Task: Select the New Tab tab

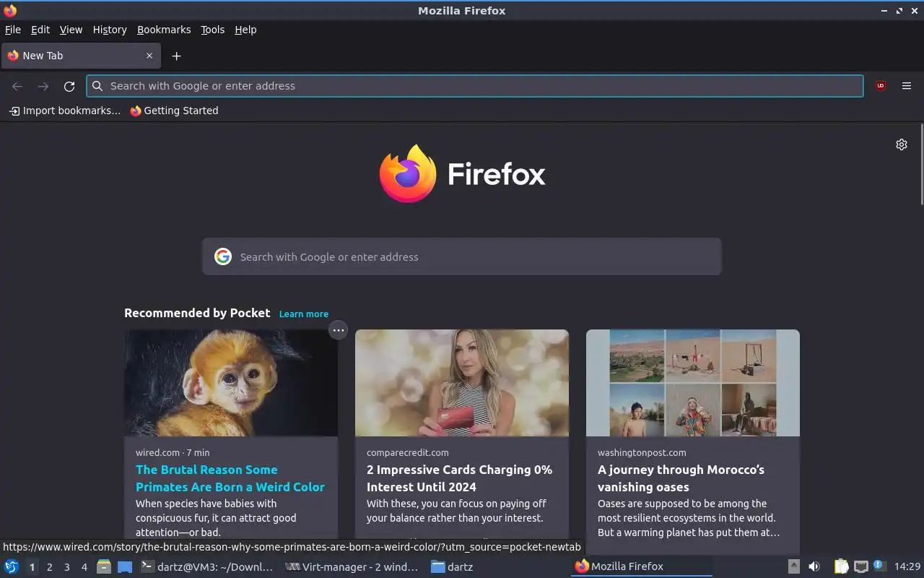Action: pyautogui.click(x=80, y=56)
